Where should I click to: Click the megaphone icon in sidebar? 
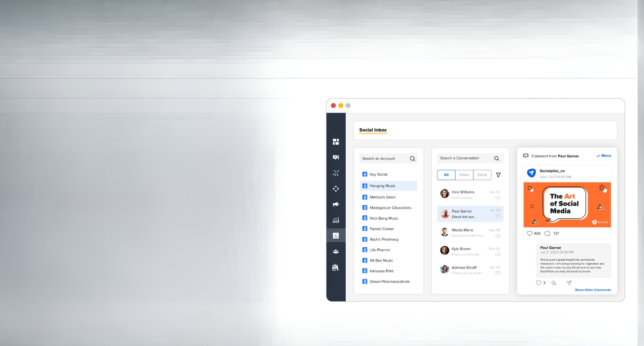[335, 204]
